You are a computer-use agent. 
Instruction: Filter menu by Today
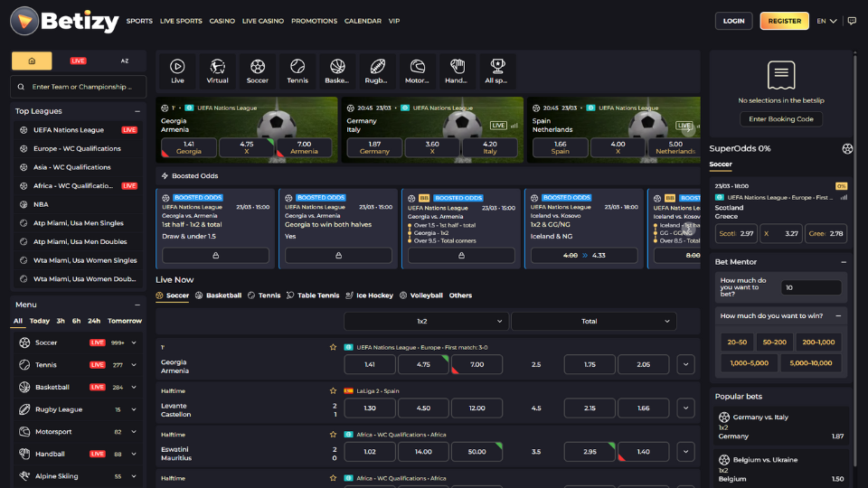(x=39, y=321)
